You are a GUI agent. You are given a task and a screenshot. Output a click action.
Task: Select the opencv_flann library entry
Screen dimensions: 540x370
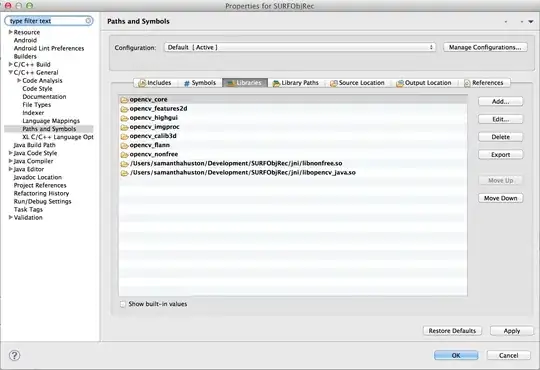[x=293, y=145]
